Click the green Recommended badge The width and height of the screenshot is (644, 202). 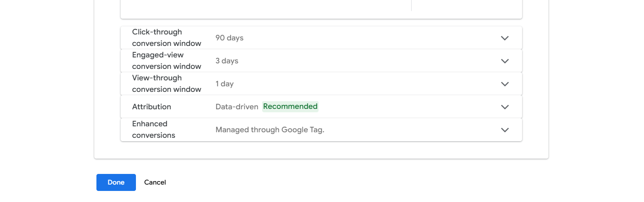click(290, 107)
